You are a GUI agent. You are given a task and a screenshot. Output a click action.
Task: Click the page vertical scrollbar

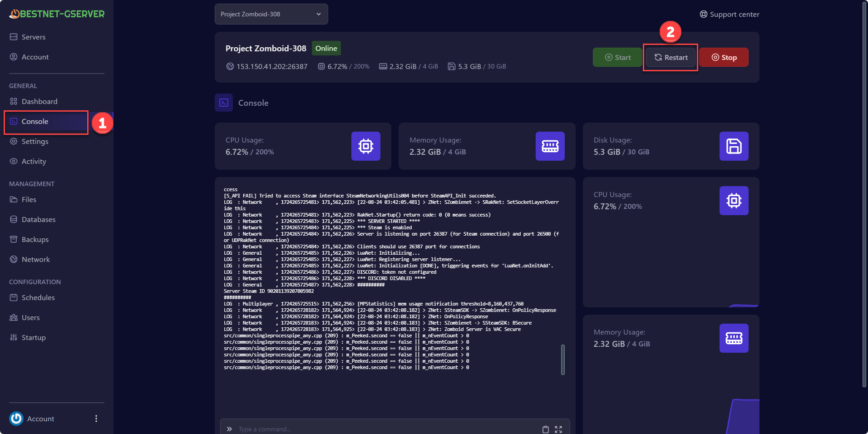pos(865,194)
